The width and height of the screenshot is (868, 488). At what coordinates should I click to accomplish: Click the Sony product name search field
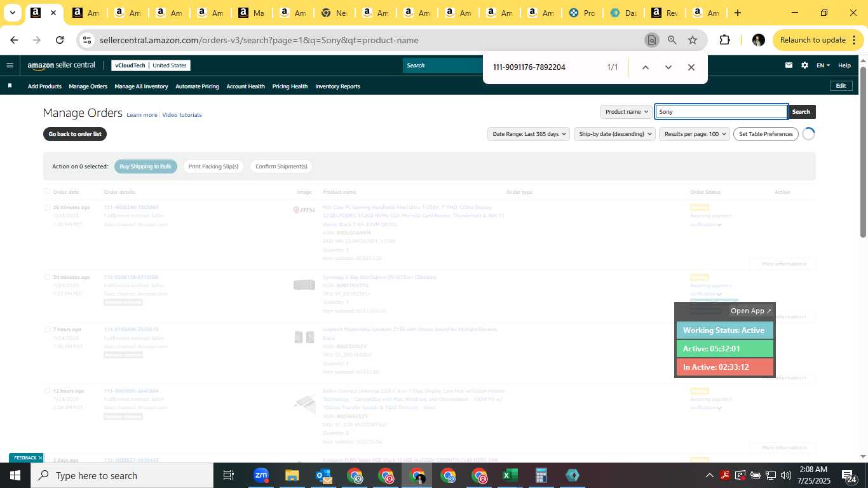tap(721, 112)
